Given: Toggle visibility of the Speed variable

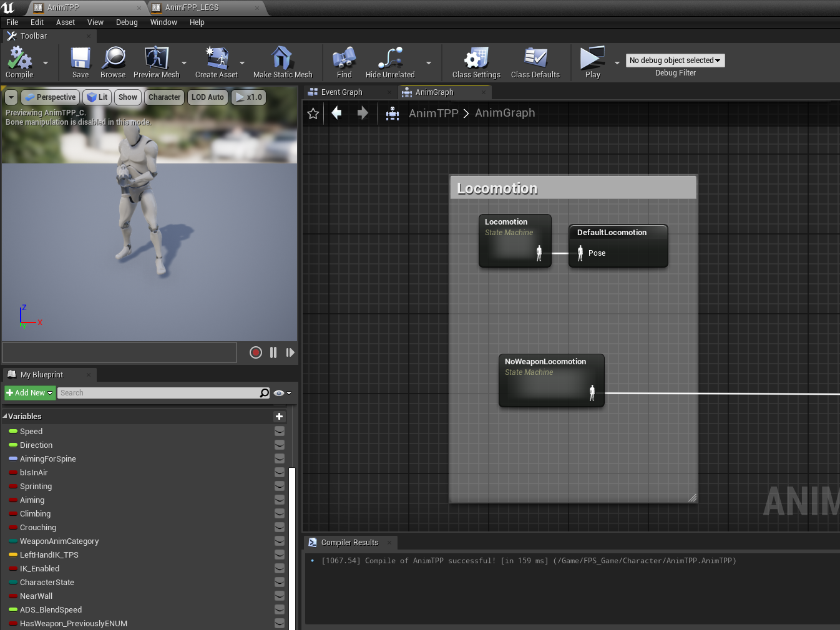Looking at the screenshot, I should pyautogui.click(x=280, y=431).
